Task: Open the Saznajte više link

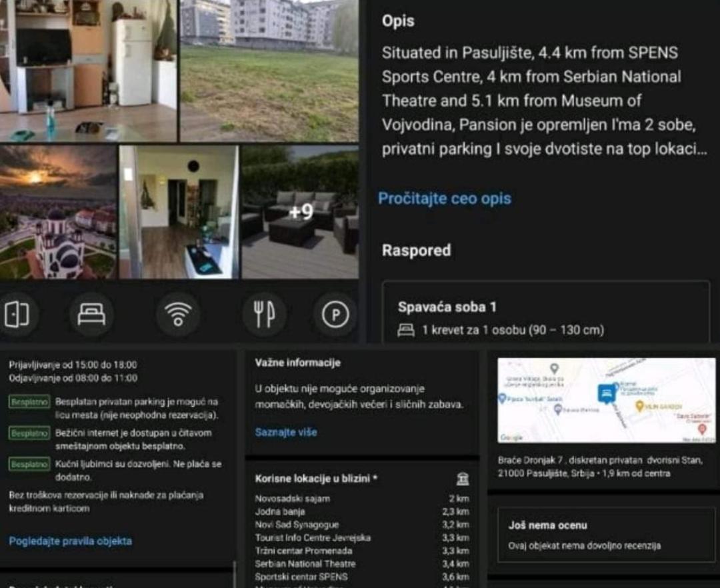Action: 286,432
